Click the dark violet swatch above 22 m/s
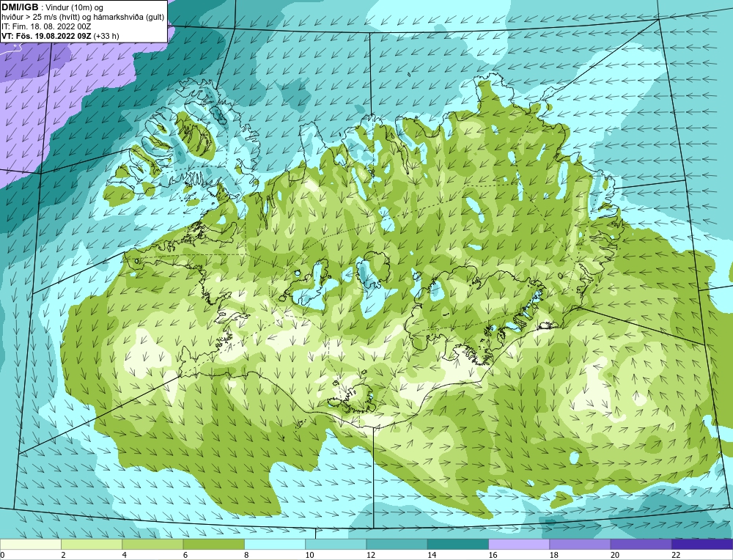Image resolution: width=733 pixels, height=560 pixels. coord(701,545)
